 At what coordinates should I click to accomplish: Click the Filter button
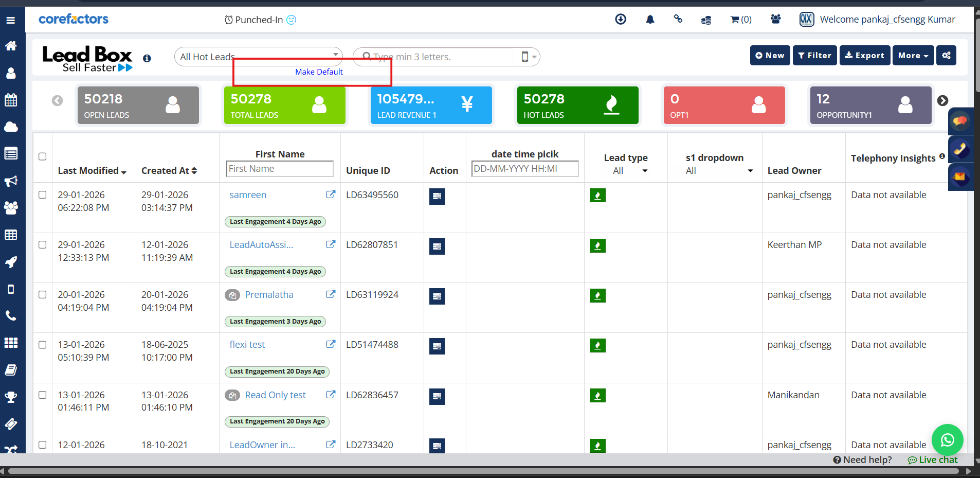point(815,56)
